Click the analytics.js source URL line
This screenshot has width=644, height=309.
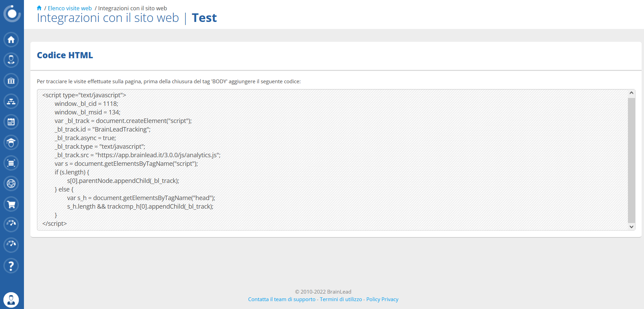click(138, 155)
